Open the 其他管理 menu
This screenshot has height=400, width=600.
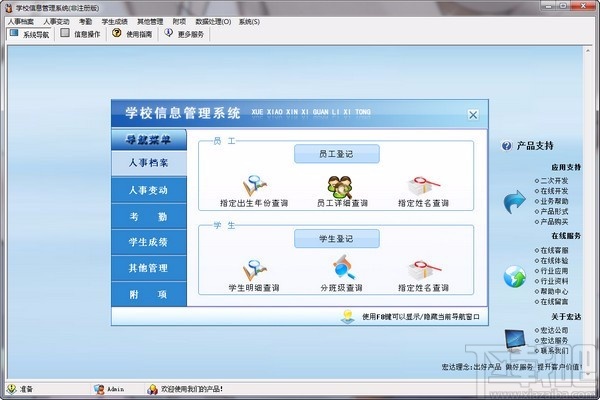(150, 22)
